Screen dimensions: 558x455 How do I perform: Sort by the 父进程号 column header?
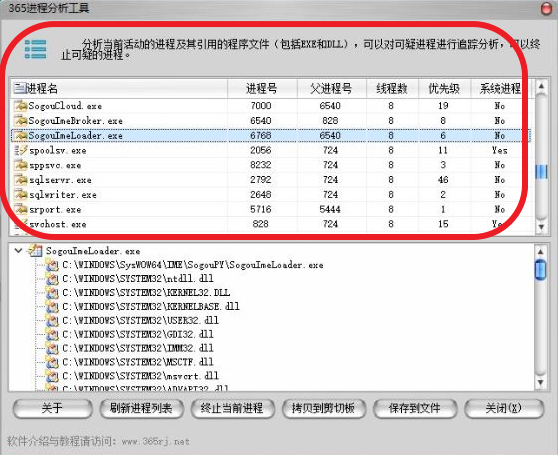332,88
